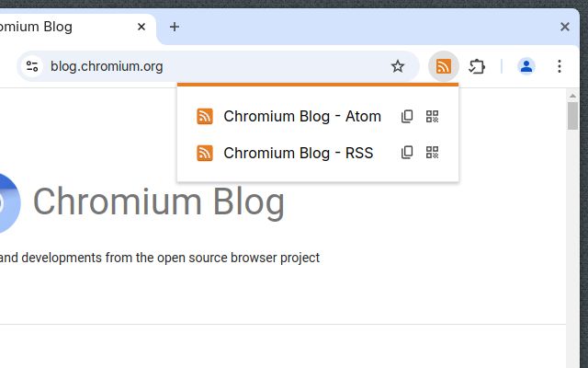Image resolution: width=588 pixels, height=368 pixels.
Task: Open the Chrome three-dot menu
Action: [x=560, y=66]
